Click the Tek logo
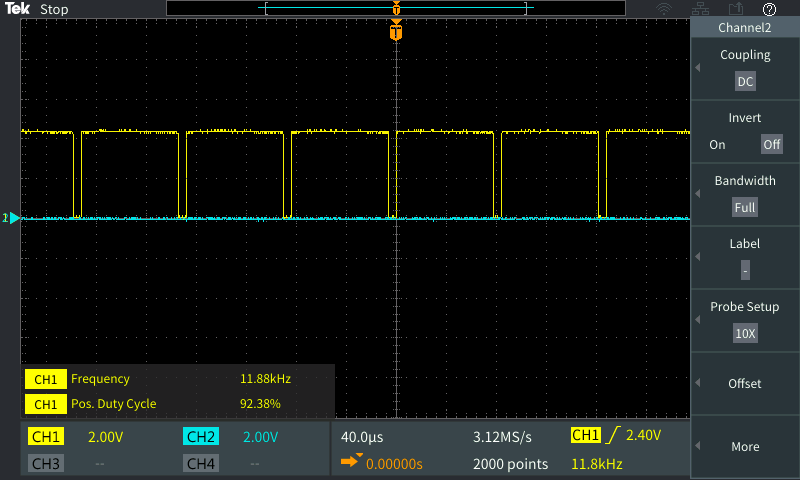Image resolution: width=800 pixels, height=480 pixels. pyautogui.click(x=17, y=9)
